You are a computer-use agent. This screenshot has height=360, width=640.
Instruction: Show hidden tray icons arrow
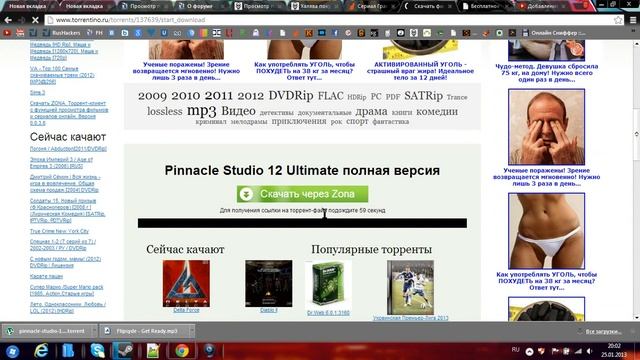point(529,351)
